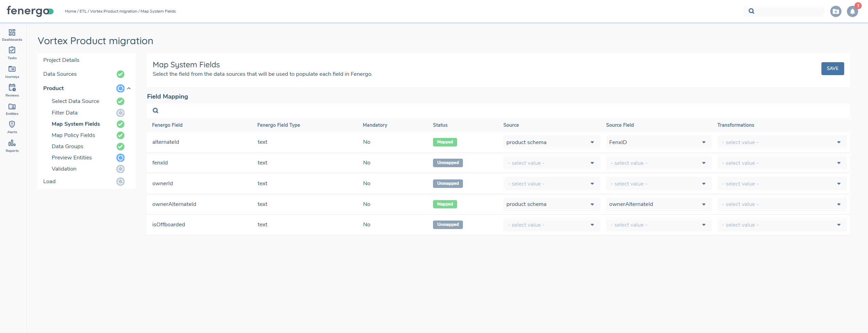Click the green checkmark beside Data Sources
The image size is (868, 333).
click(x=120, y=74)
